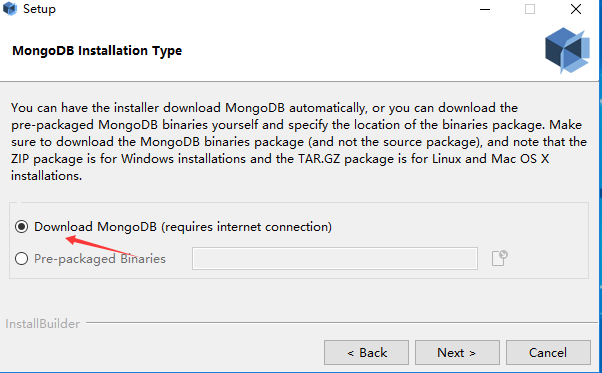This screenshot has width=602, height=373.
Task: Go to previous step with Back
Action: tap(366, 352)
